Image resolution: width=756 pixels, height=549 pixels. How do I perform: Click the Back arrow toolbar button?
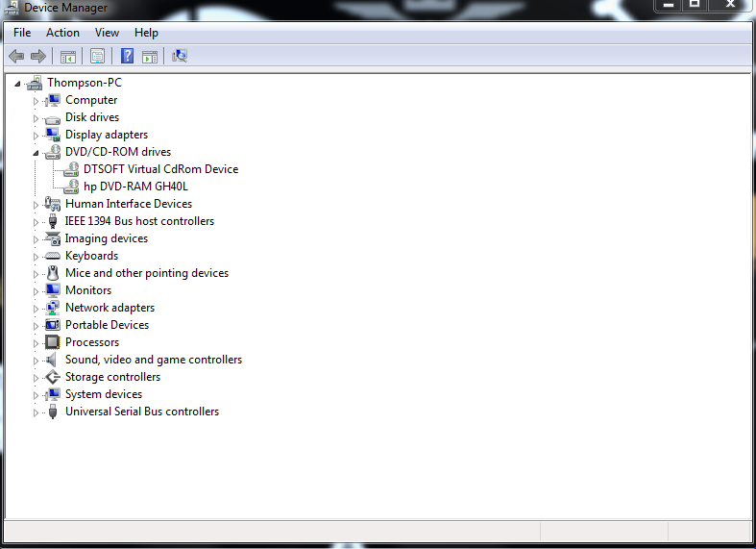coord(16,56)
